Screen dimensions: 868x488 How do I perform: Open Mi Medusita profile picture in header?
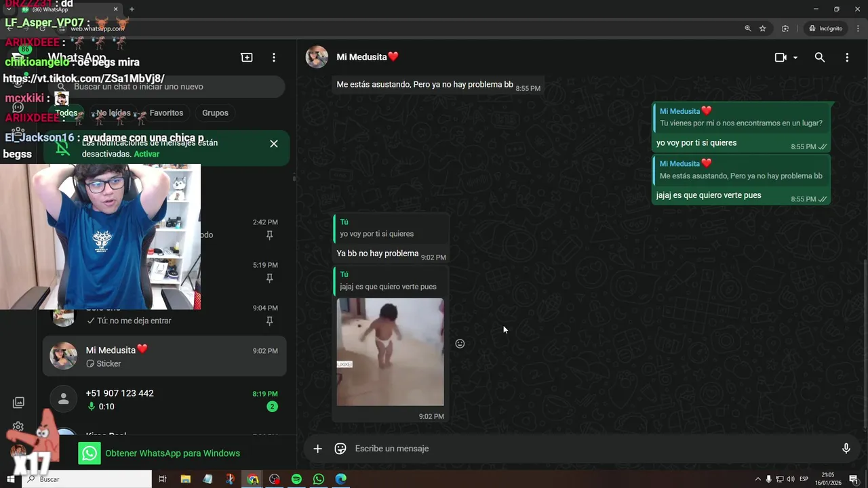(x=317, y=57)
